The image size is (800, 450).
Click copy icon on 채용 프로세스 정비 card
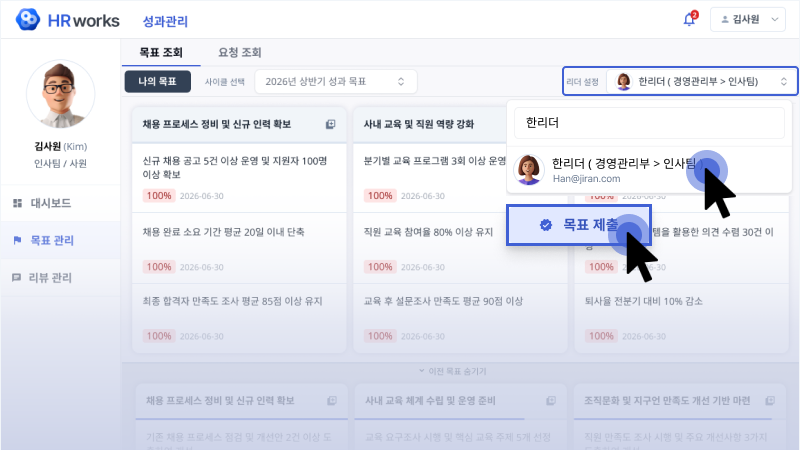[330, 124]
